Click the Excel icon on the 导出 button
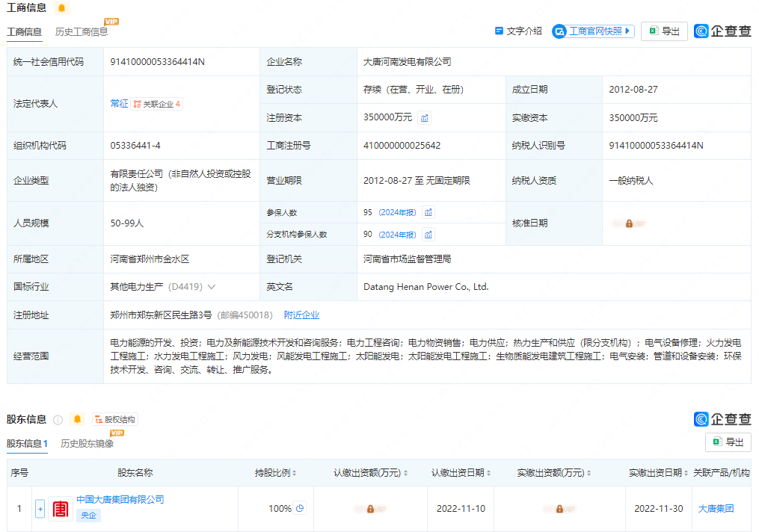The height and width of the screenshot is (532, 759). (x=653, y=31)
